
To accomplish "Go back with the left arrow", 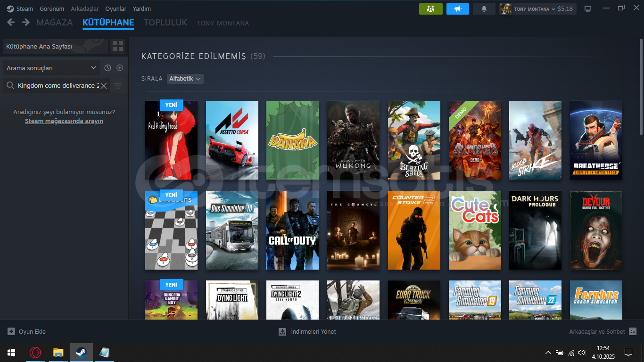I will click(x=11, y=22).
